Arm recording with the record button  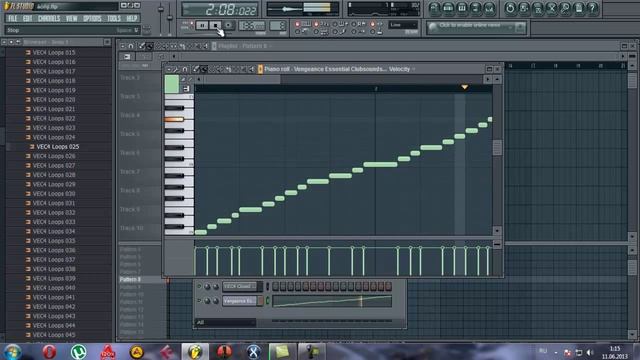(x=228, y=25)
